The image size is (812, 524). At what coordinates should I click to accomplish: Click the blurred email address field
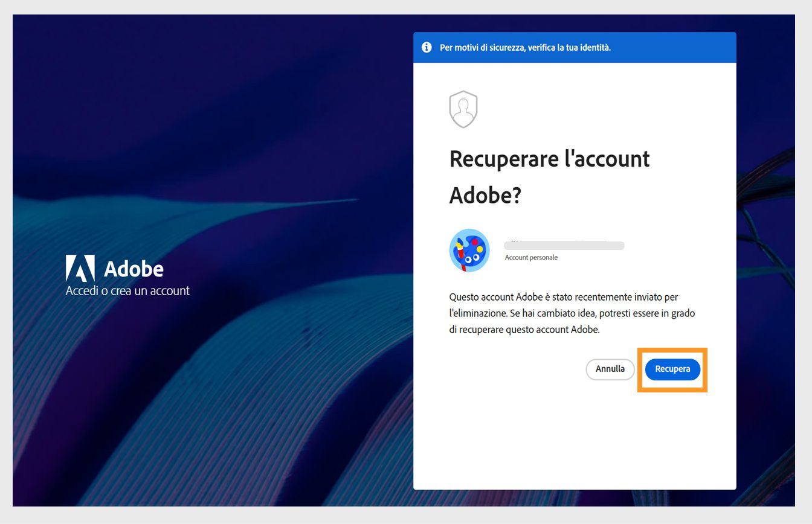(x=564, y=245)
